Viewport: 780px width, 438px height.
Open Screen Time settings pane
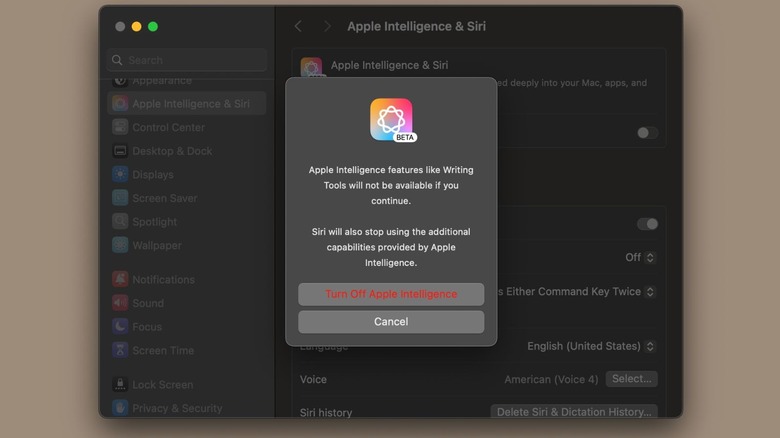187,350
